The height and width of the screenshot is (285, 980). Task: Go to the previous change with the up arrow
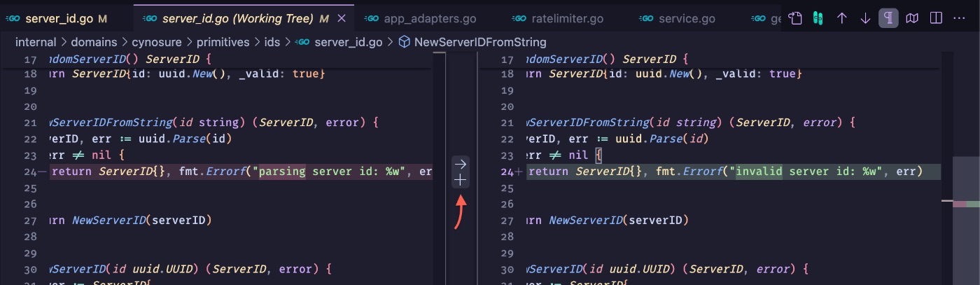[x=841, y=18]
